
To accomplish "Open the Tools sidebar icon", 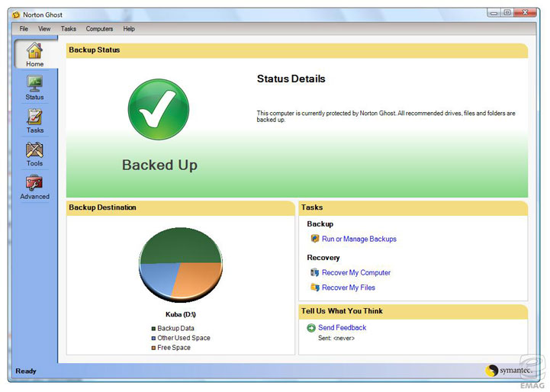I will click(34, 150).
